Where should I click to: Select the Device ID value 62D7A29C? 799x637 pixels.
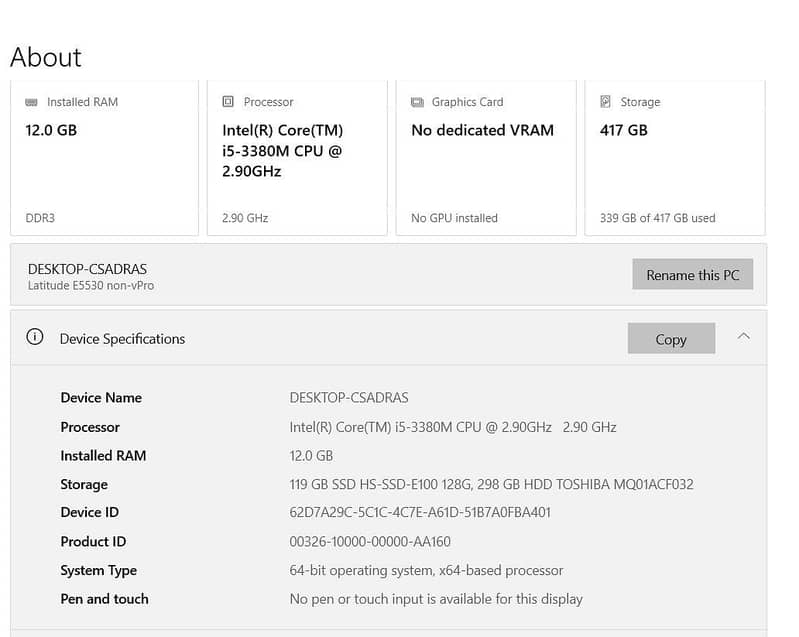[x=420, y=512]
